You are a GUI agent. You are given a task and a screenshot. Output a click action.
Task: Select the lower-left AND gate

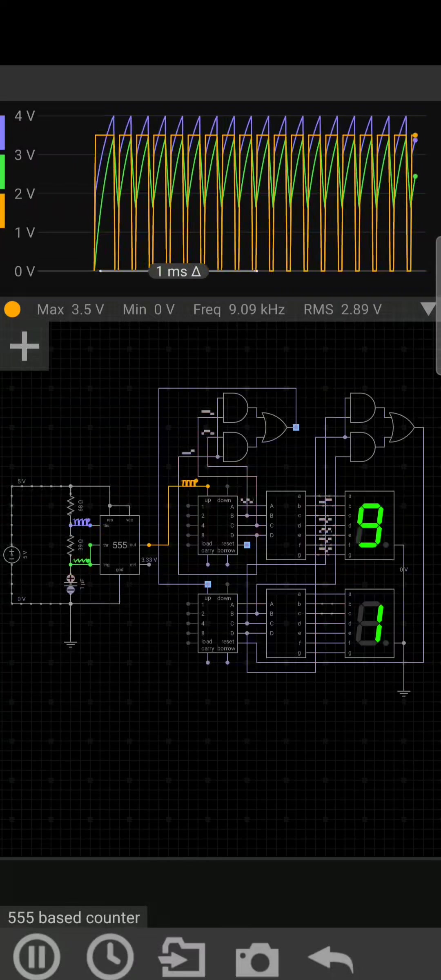point(235,447)
